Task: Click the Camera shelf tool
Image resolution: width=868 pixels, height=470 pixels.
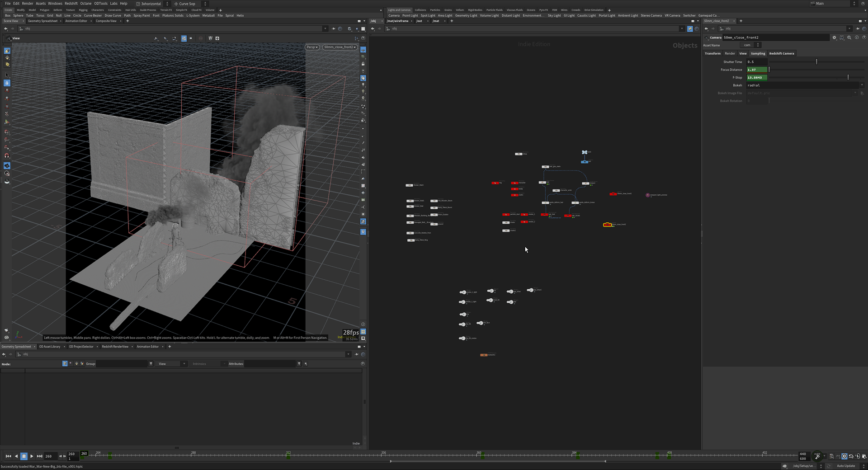Action: tap(394, 15)
